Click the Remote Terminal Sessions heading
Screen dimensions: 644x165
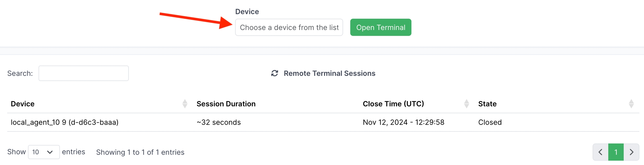coord(329,73)
